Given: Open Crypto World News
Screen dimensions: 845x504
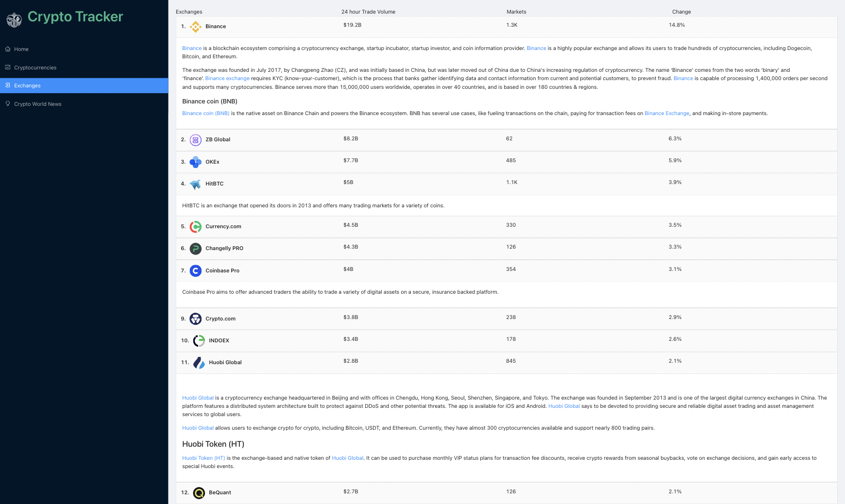Looking at the screenshot, I should coord(38,104).
